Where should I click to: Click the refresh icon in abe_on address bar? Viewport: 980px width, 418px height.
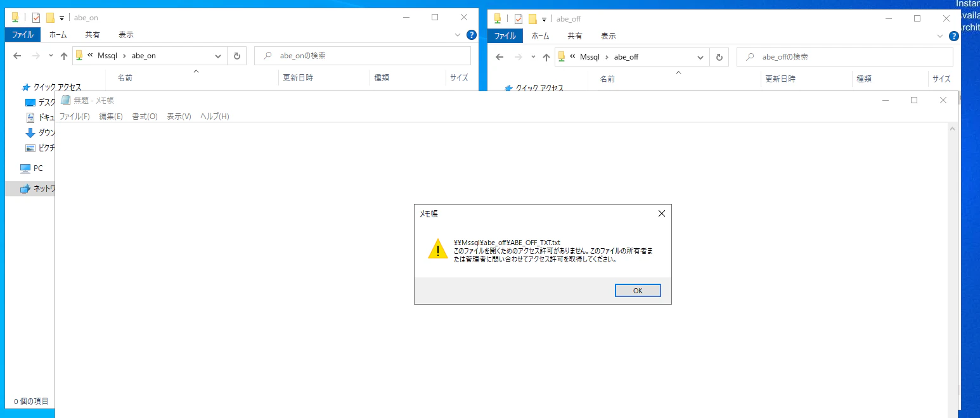coord(236,56)
